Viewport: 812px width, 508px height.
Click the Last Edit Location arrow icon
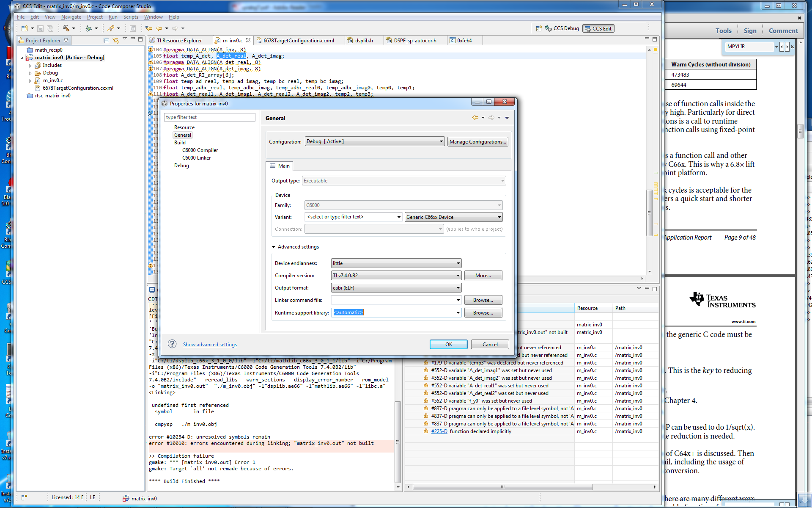pos(149,28)
